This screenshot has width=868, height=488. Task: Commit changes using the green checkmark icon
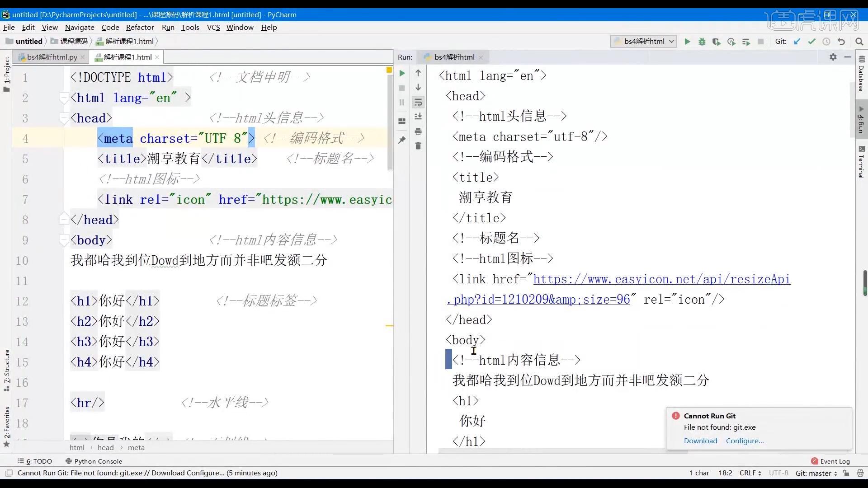click(811, 41)
